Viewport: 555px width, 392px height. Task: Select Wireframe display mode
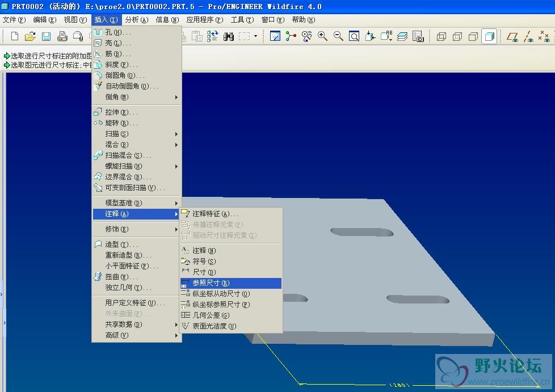(x=442, y=36)
